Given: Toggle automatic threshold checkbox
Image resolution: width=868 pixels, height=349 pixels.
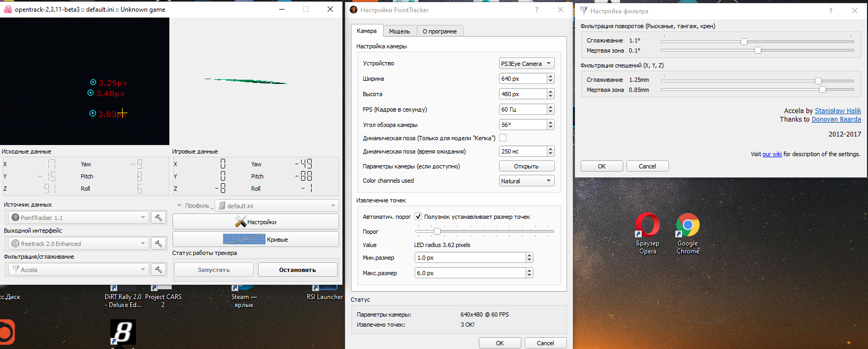Looking at the screenshot, I should [418, 217].
